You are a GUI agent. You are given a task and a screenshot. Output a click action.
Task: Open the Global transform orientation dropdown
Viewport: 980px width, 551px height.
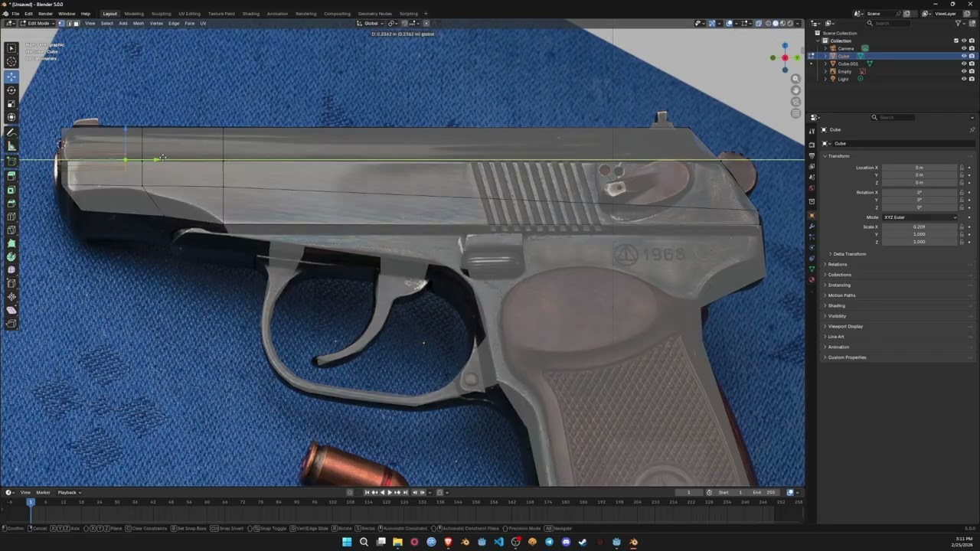click(x=371, y=23)
